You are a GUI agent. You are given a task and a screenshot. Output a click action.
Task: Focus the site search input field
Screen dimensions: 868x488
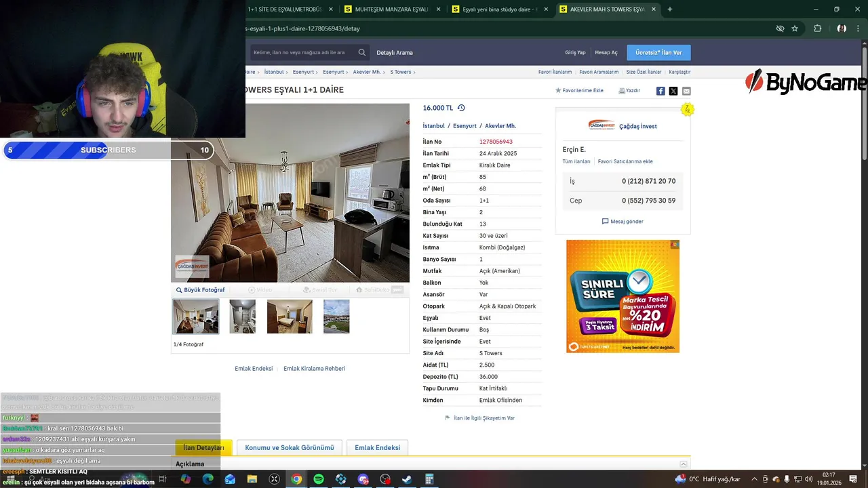pyautogui.click(x=302, y=52)
